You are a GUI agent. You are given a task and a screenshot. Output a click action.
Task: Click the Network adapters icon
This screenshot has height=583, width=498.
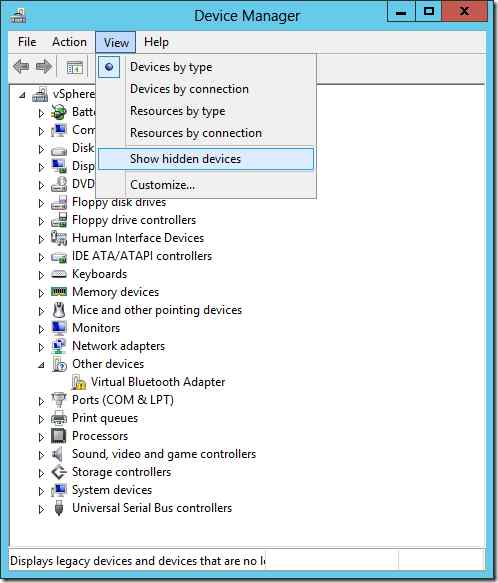pos(59,346)
